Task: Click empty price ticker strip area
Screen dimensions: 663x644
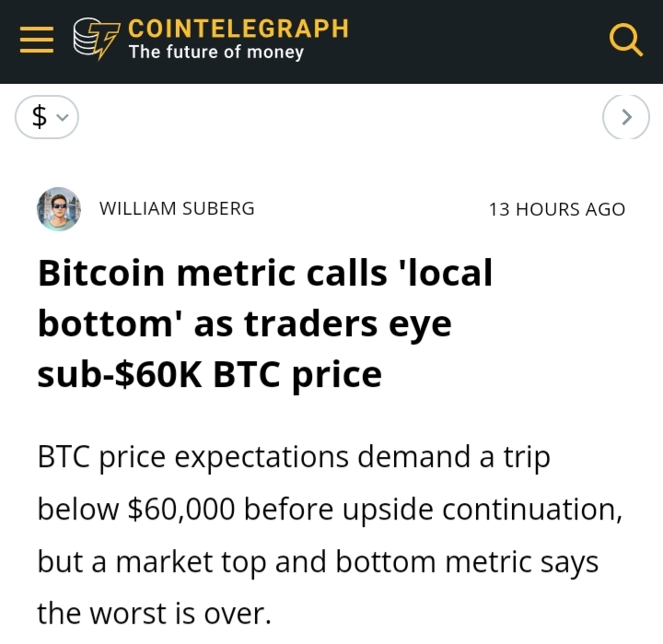Action: (x=341, y=117)
